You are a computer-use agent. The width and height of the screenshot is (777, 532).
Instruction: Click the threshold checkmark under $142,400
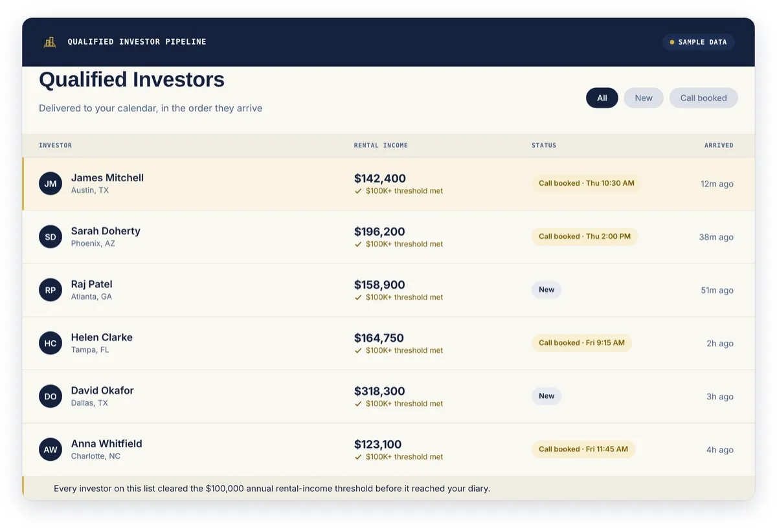click(x=358, y=191)
